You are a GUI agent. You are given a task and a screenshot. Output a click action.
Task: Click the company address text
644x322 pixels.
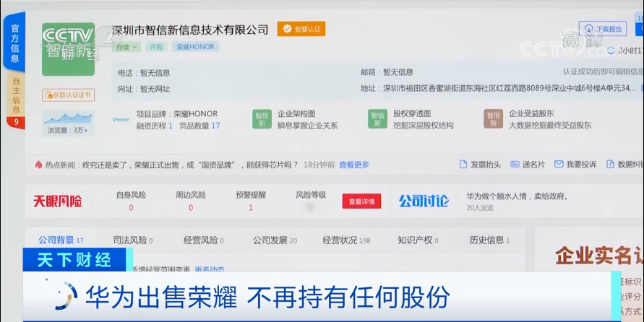click(x=510, y=88)
